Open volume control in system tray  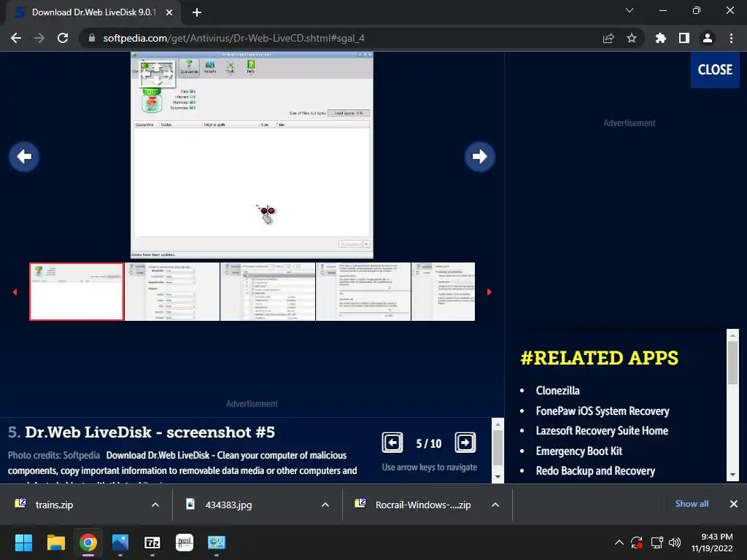point(675,542)
